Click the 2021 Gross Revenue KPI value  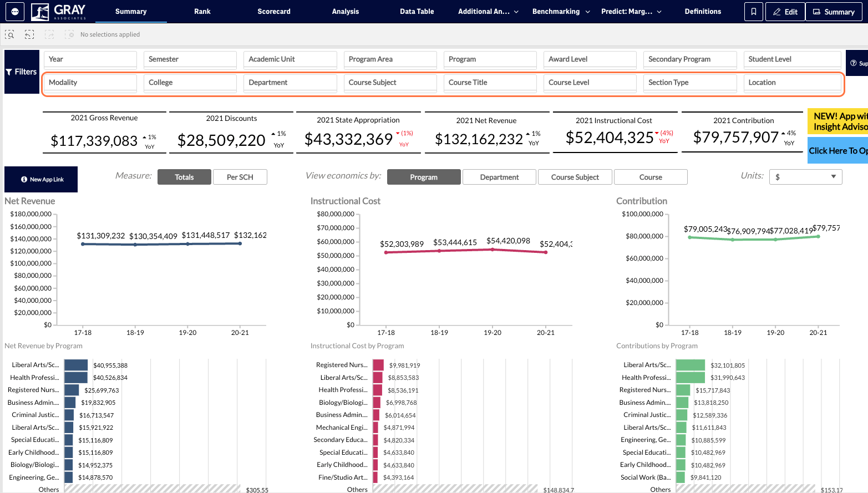tap(94, 141)
